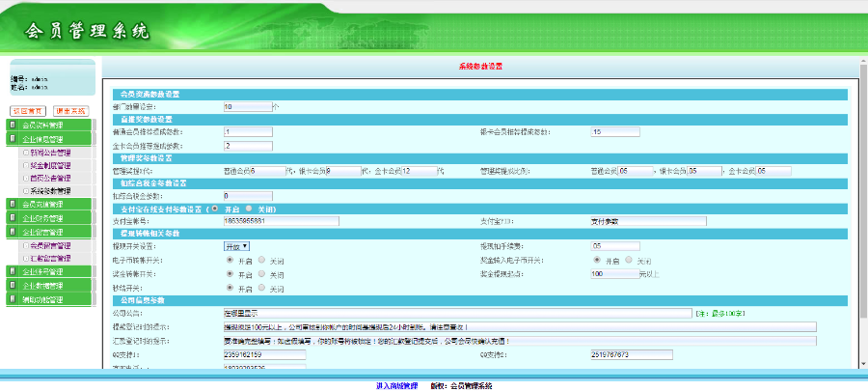Open 汇款留言管理 submenu item
The width and height of the screenshot is (868, 391).
click(50, 258)
